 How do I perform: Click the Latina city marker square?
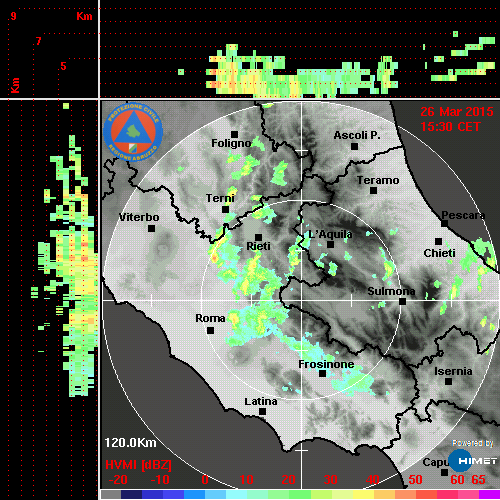[263, 411]
